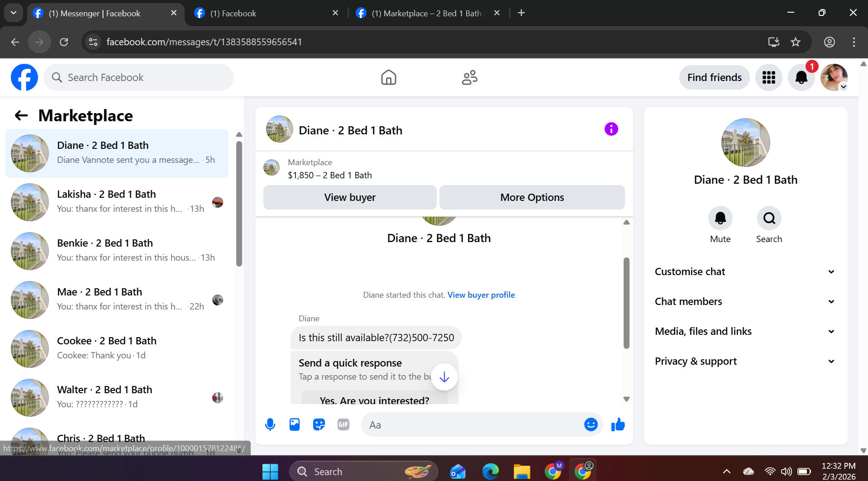Show hidden system tray icons
Screen dimensions: 868x481
coord(727,471)
